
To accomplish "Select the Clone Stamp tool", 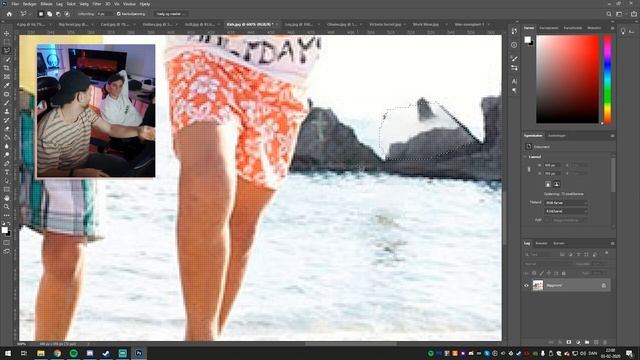I will click(x=7, y=111).
